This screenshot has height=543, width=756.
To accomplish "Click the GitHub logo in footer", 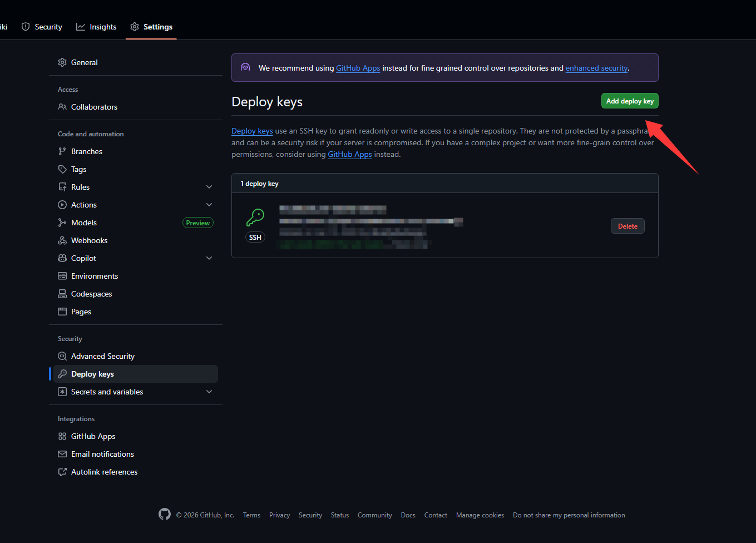I will click(x=165, y=514).
